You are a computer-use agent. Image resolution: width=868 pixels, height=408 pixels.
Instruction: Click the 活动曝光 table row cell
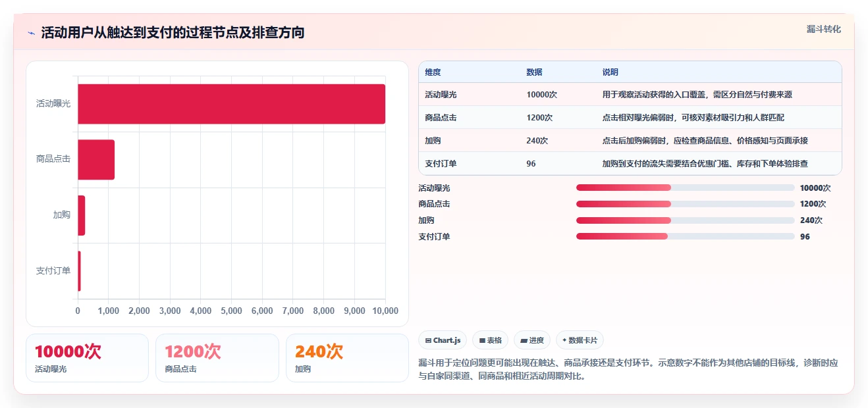(x=441, y=95)
